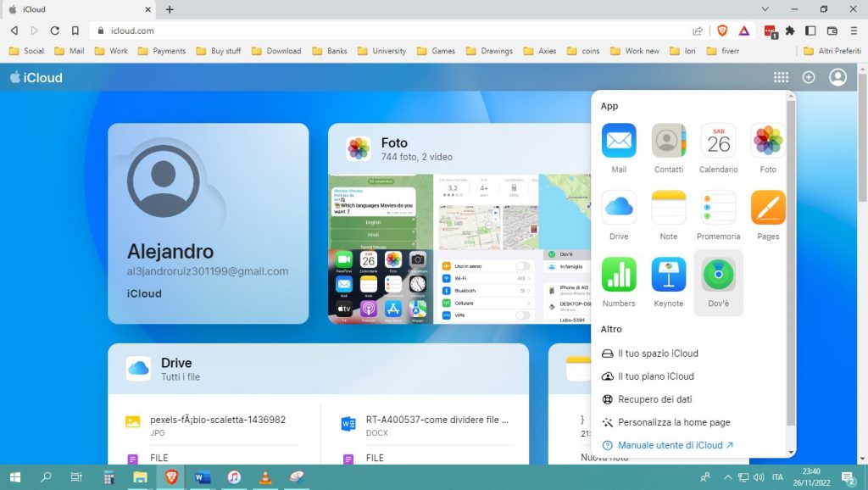This screenshot has width=868, height=490.
Task: Open the Mail app icon
Action: (x=619, y=141)
